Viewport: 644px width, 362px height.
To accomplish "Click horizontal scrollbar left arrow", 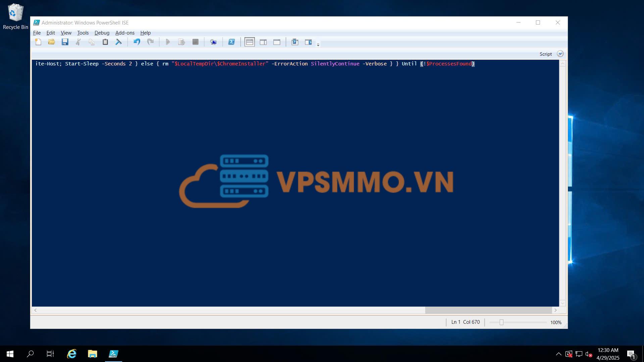I will click(36, 310).
